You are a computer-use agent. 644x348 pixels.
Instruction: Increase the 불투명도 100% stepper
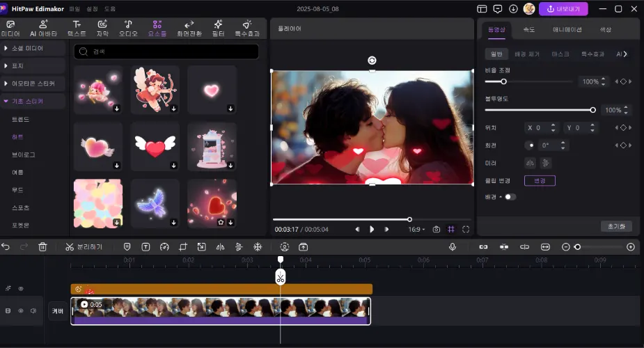[625, 107]
